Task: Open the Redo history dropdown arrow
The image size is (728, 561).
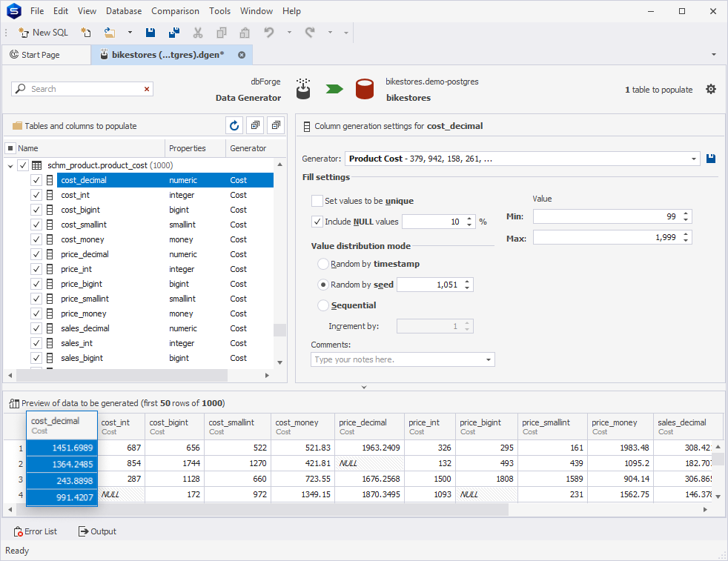Action: coord(330,33)
